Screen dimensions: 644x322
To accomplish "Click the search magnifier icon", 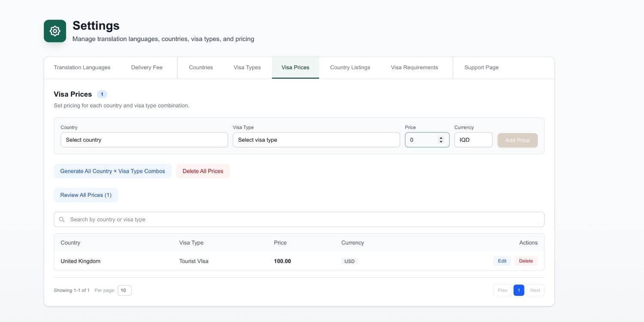I will [62, 219].
